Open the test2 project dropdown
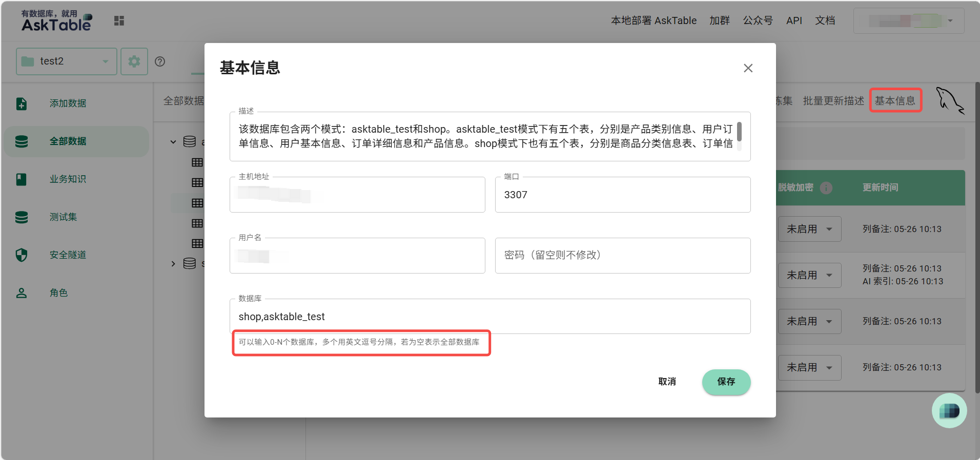 [x=67, y=61]
